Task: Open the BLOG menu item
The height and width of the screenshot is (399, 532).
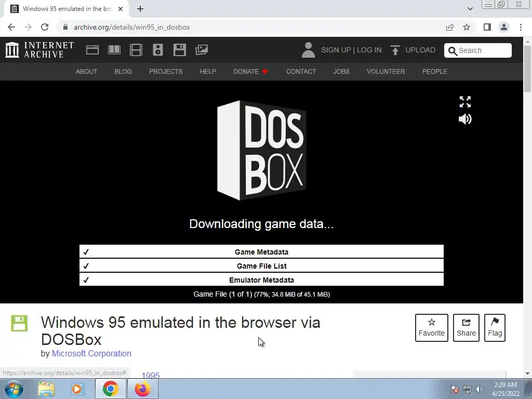Action: pyautogui.click(x=123, y=72)
